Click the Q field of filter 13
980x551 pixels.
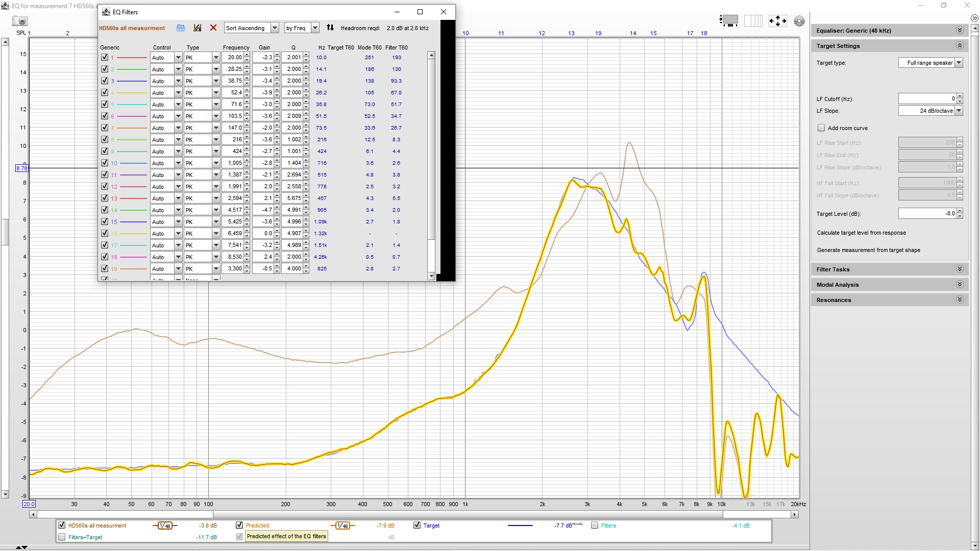pos(292,198)
